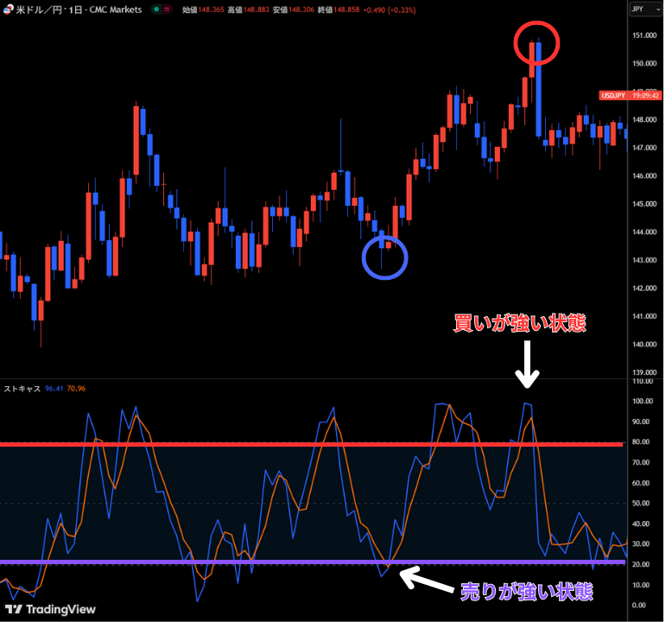Click the red overbought line at 80
This screenshot has height=622, width=672.
259,444
